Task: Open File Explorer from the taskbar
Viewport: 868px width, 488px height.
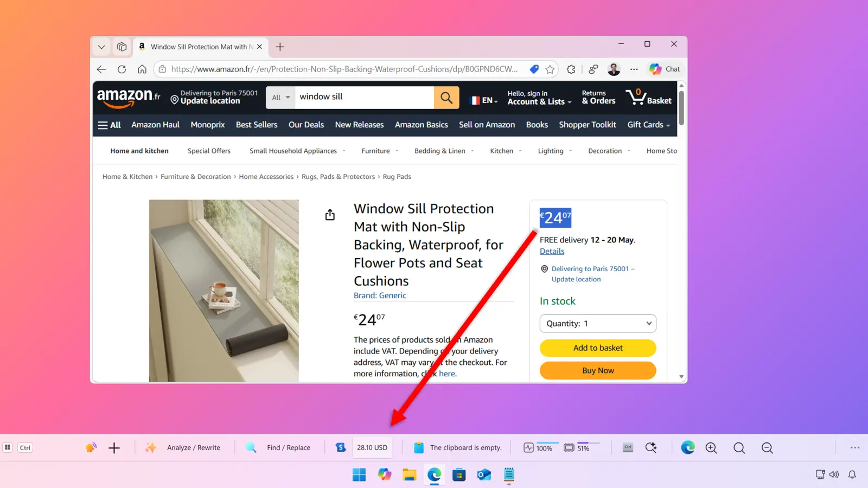Action: pos(409,475)
